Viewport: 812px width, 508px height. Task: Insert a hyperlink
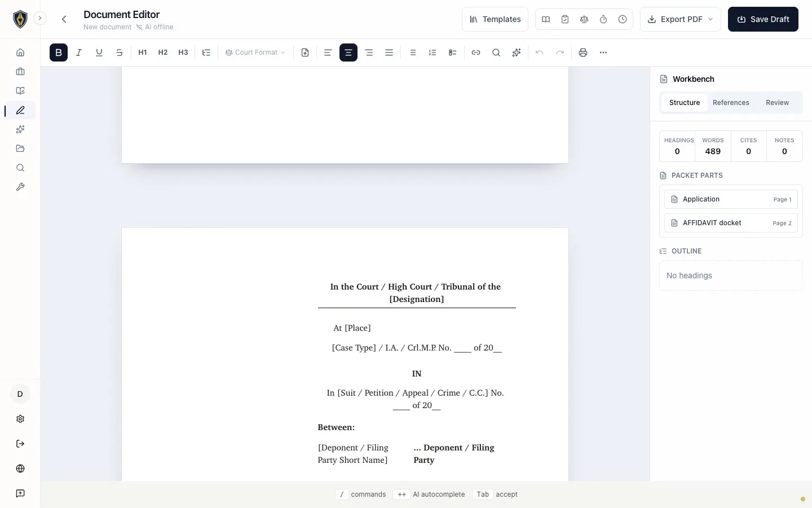(476, 52)
